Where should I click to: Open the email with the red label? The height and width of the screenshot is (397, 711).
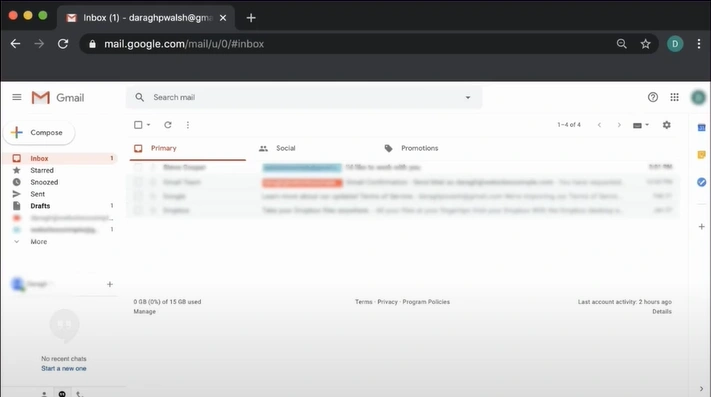(404, 182)
